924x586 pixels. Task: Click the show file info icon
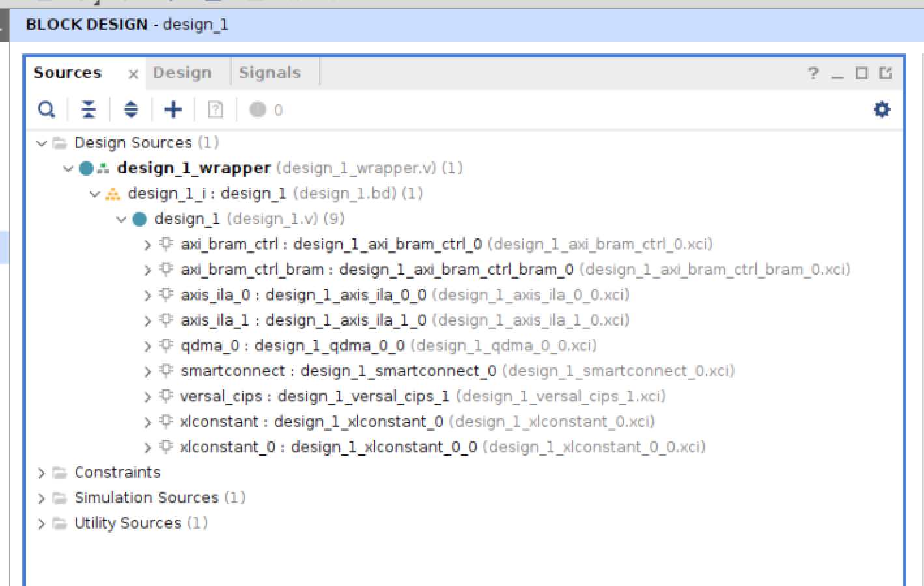[215, 109]
